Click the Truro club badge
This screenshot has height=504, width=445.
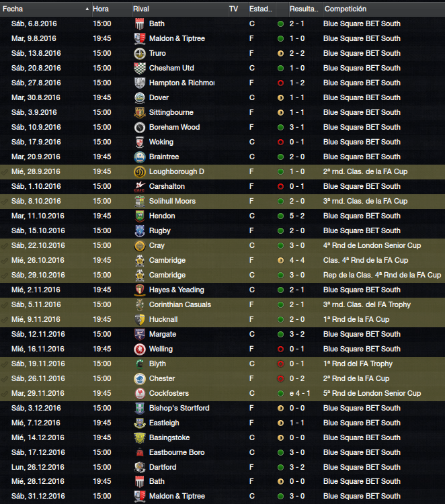pyautogui.click(x=140, y=53)
